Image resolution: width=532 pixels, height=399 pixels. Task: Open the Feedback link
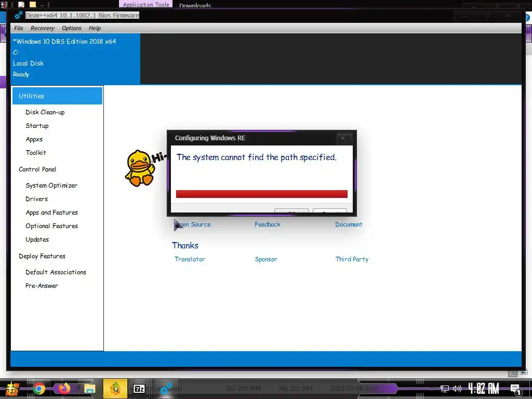pos(268,224)
